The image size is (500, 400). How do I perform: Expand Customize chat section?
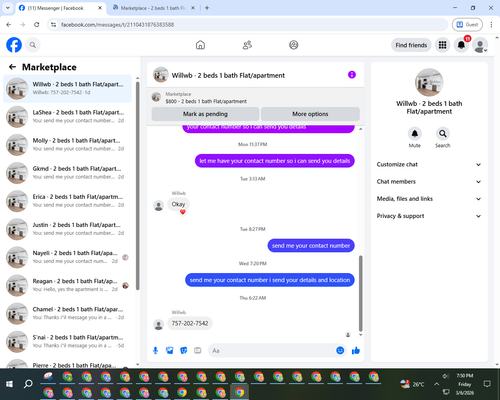click(x=429, y=164)
